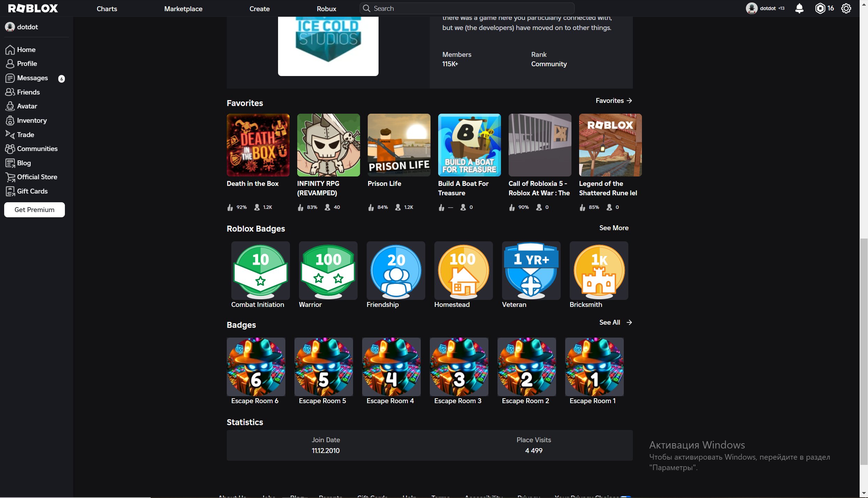Open Inventory from the sidebar

[x=26, y=120]
